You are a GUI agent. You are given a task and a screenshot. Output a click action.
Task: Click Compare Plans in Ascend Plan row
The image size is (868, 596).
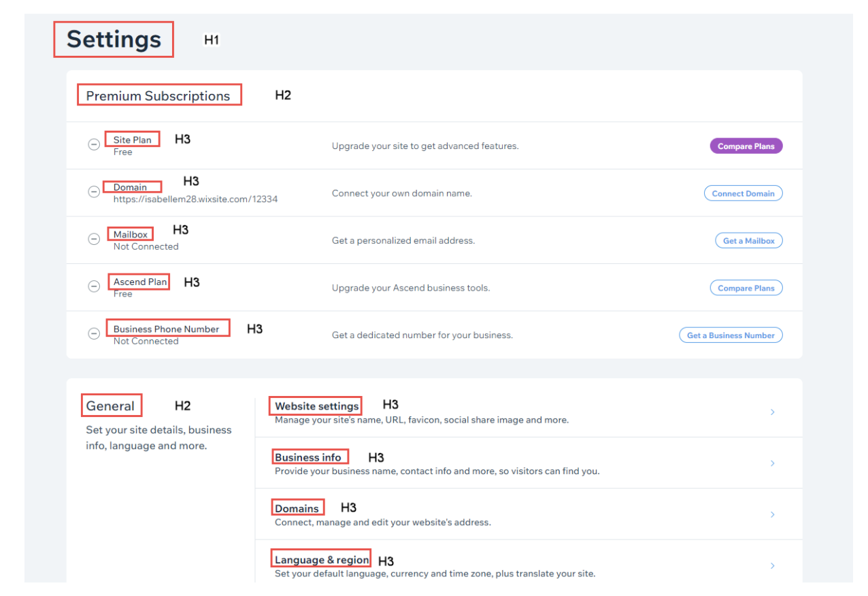(746, 288)
